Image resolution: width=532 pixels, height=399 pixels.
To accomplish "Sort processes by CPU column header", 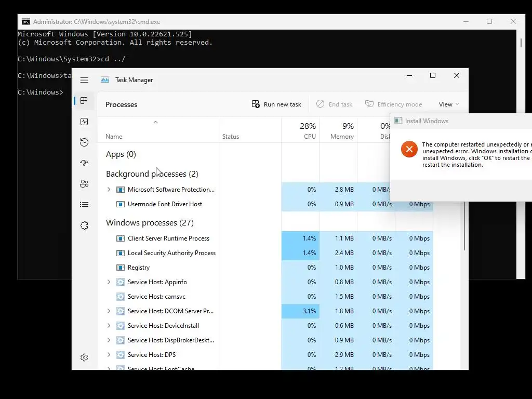I will coord(301,130).
